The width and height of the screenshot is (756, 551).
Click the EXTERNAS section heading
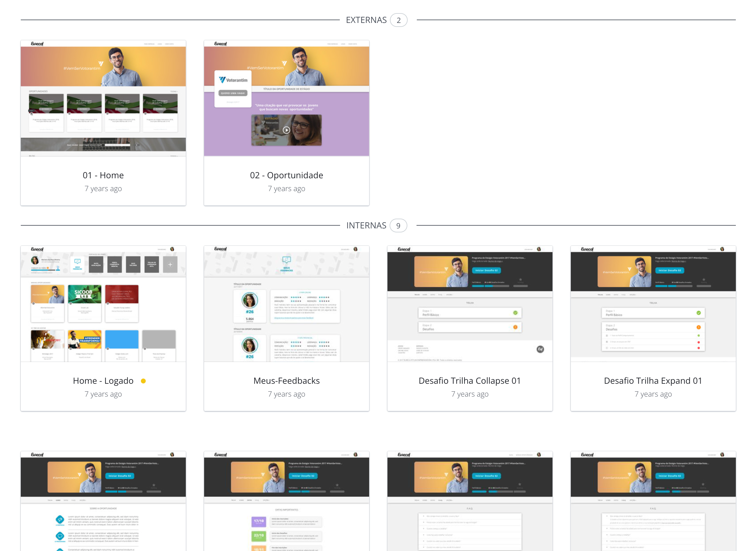(x=366, y=20)
